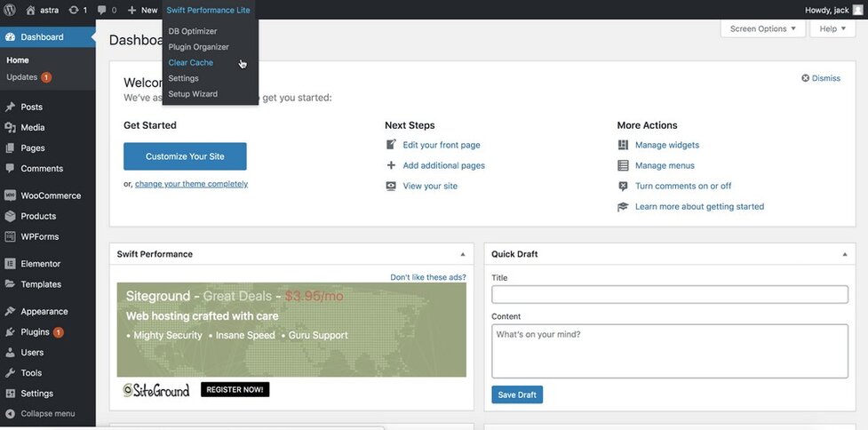Open the Help dropdown tab
The height and width of the screenshot is (430, 868).
click(832, 28)
